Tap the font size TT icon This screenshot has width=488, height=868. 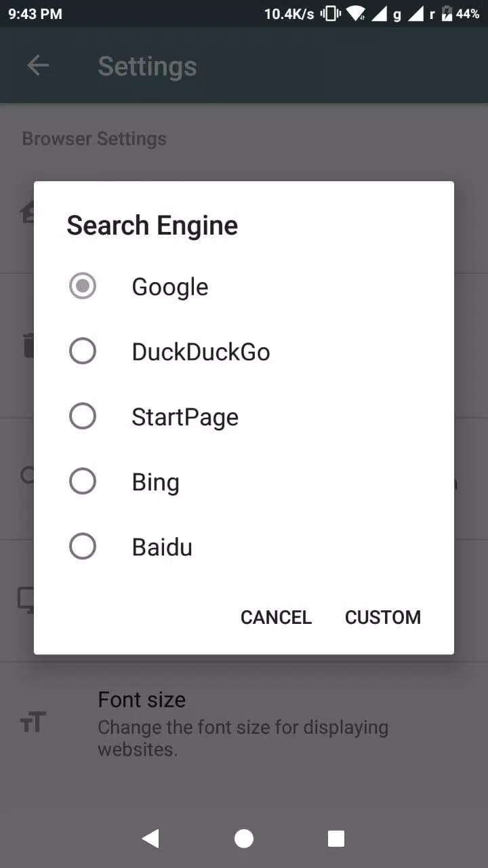(x=33, y=722)
